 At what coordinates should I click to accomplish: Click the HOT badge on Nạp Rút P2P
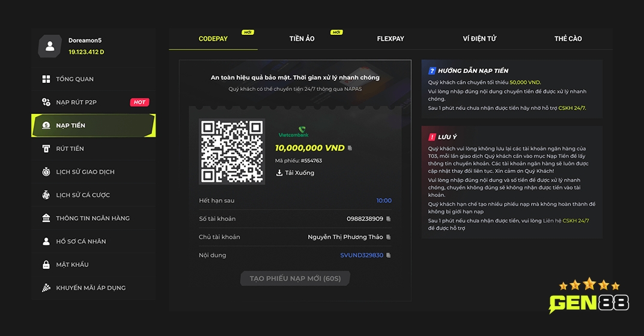[x=139, y=102]
